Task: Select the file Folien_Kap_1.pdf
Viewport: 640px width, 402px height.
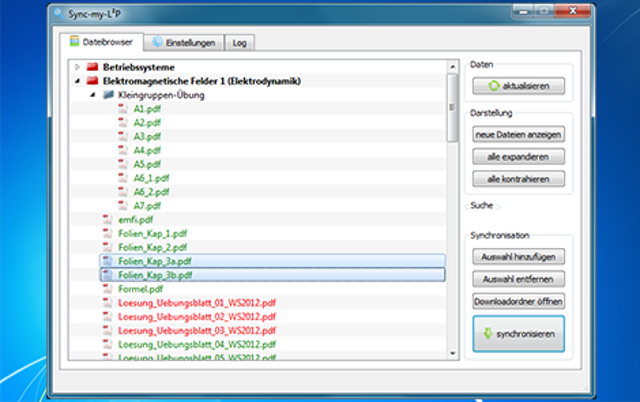Action: coord(152,234)
